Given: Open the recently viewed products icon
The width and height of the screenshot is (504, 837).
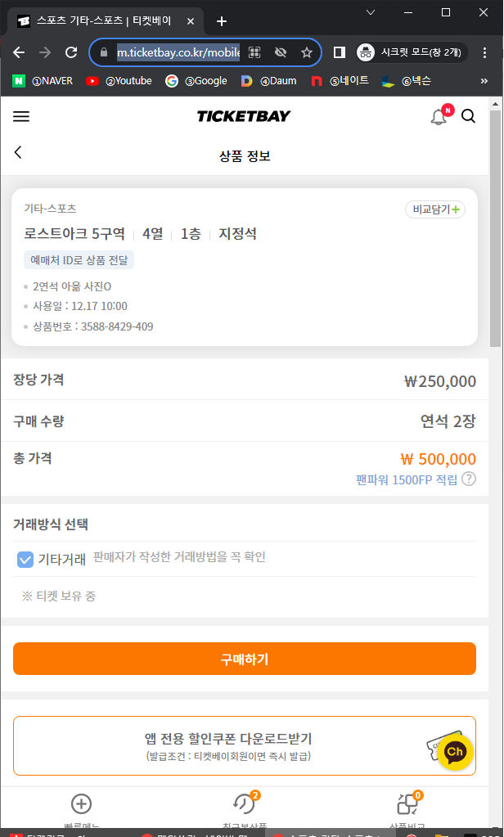Looking at the screenshot, I should (244, 803).
